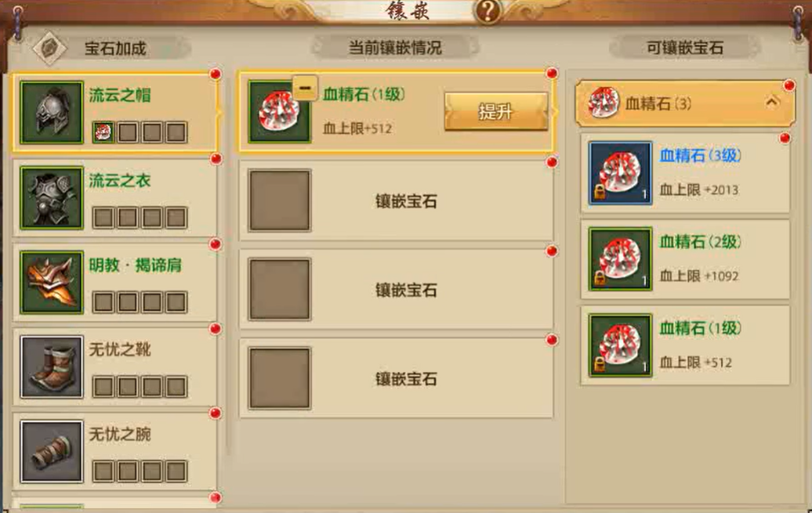Viewport: 812px width, 513px height.
Task: Click the 提升 upgrade button
Action: [495, 111]
